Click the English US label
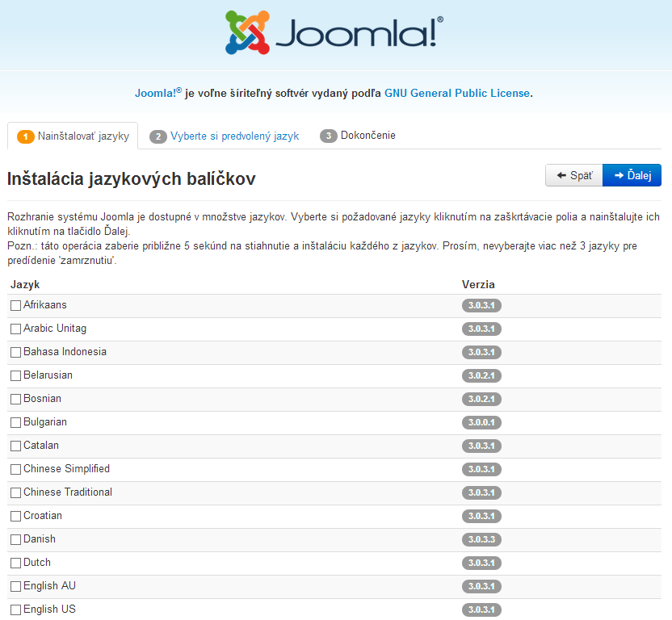672x620 pixels. [49, 610]
